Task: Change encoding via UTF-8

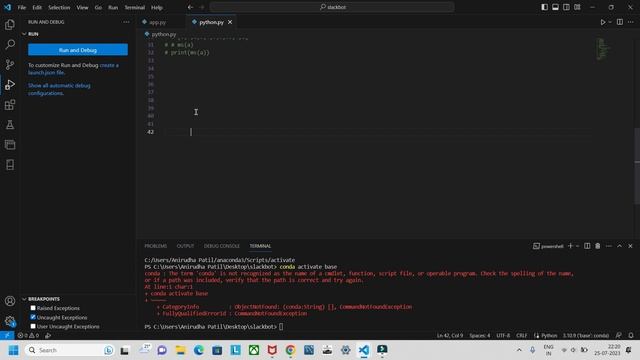Action: pyautogui.click(x=503, y=336)
